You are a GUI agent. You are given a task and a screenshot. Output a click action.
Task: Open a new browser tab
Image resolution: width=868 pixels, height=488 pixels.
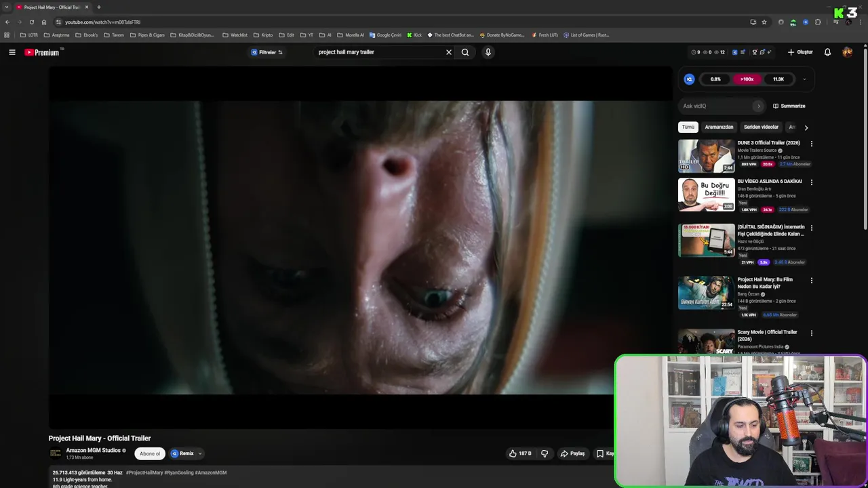tap(98, 7)
